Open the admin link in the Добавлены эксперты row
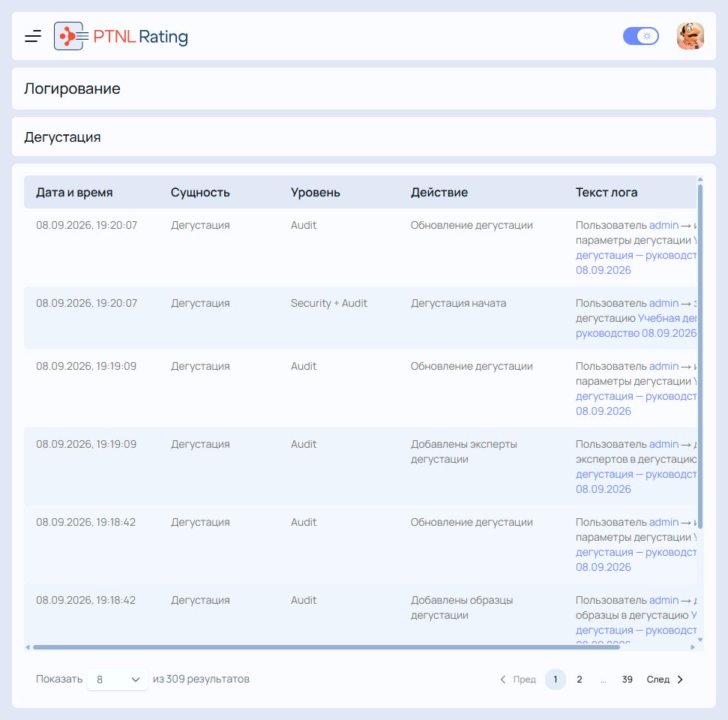 point(664,445)
